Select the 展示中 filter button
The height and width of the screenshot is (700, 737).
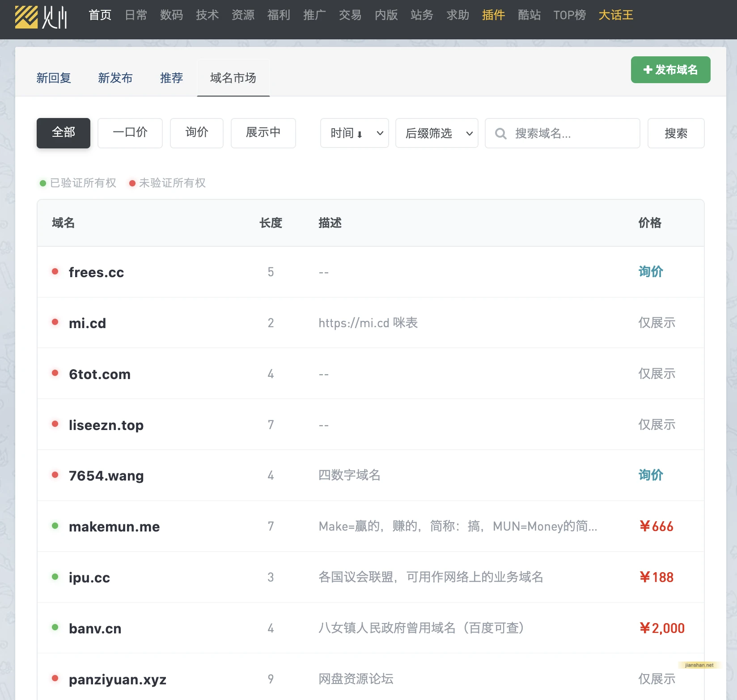(263, 133)
